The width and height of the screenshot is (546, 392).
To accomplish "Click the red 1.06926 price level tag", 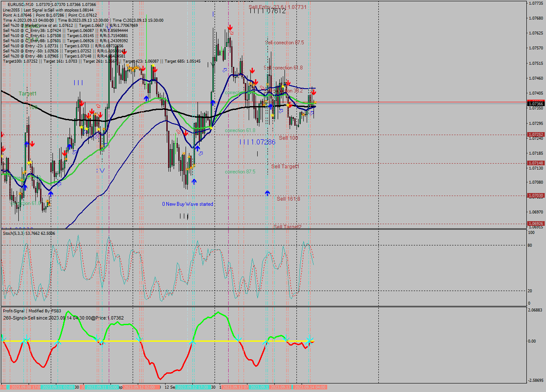I will pyautogui.click(x=536, y=223).
